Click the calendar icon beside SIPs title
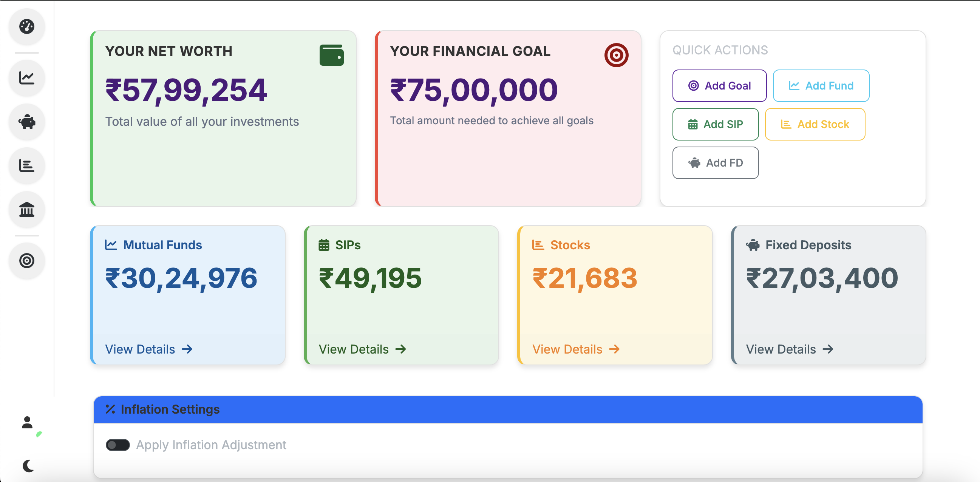The height and width of the screenshot is (482, 980). (x=324, y=245)
